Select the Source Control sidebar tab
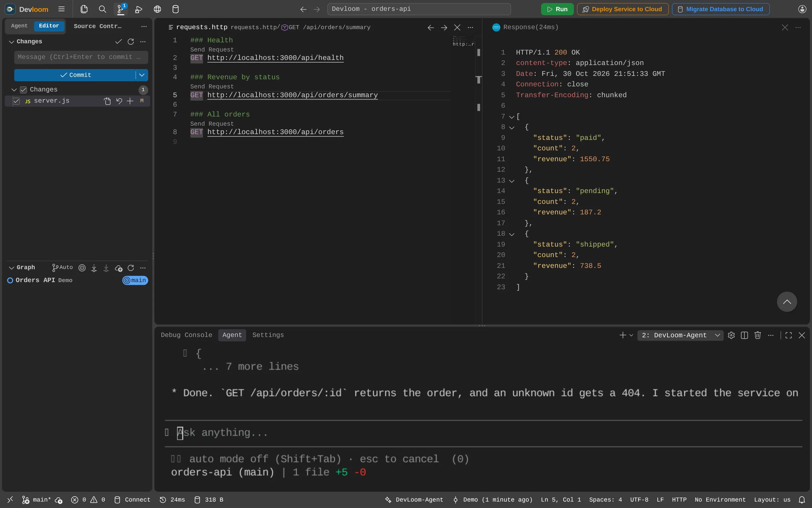The height and width of the screenshot is (508, 812). click(97, 26)
